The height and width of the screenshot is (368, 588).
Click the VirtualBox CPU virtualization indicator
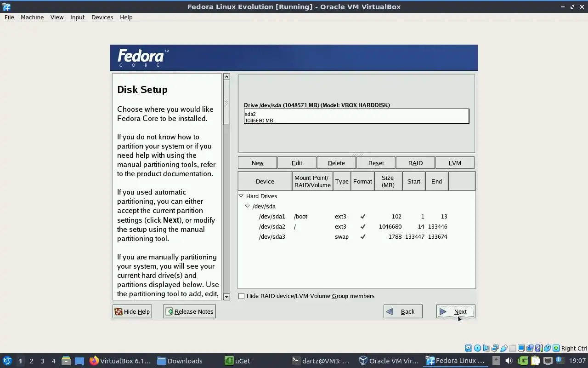click(538, 348)
